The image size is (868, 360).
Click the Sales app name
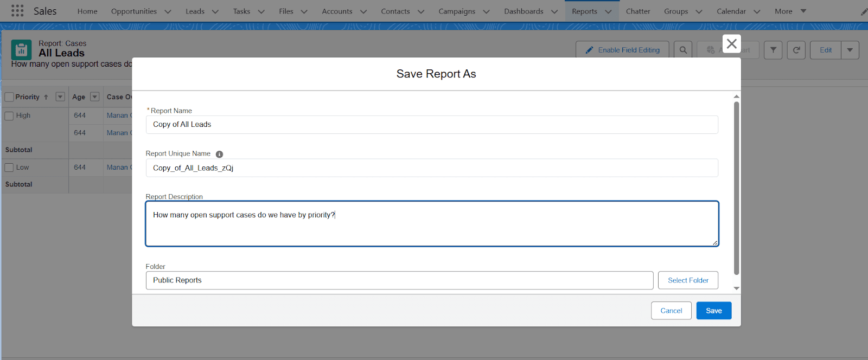[x=45, y=11]
